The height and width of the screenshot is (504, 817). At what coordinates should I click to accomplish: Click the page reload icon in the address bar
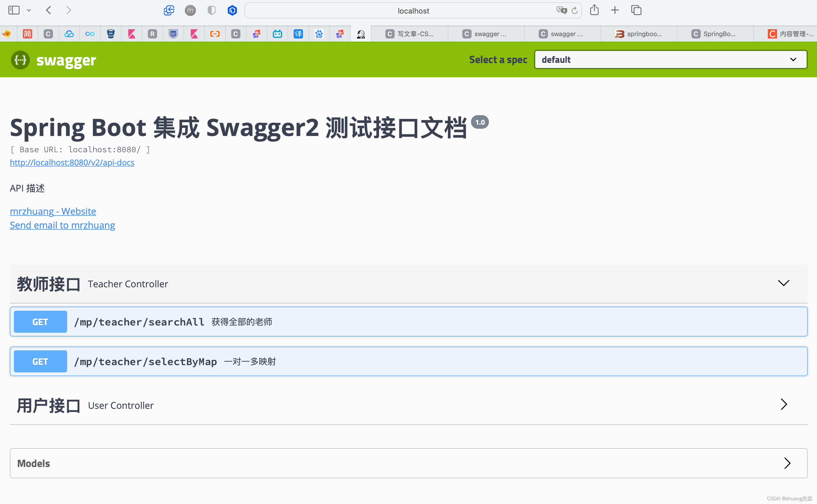pos(574,11)
